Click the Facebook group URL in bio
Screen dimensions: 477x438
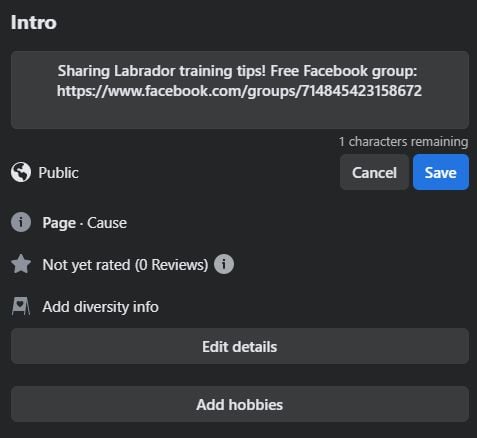point(239,91)
